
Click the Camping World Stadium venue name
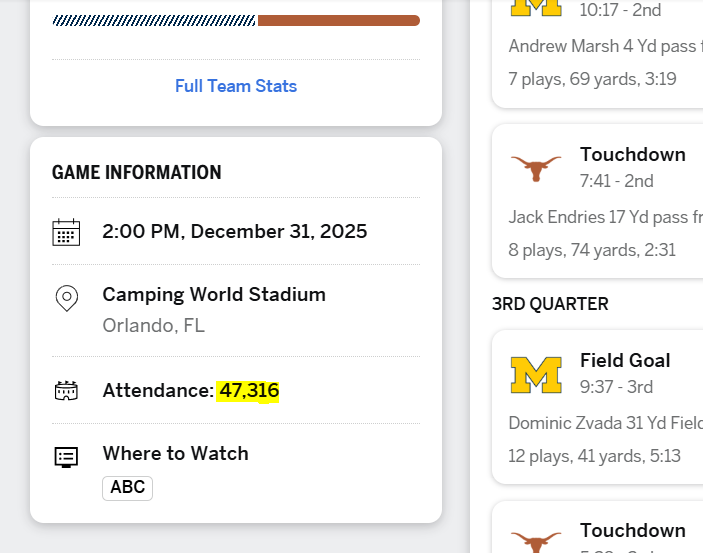tap(214, 295)
